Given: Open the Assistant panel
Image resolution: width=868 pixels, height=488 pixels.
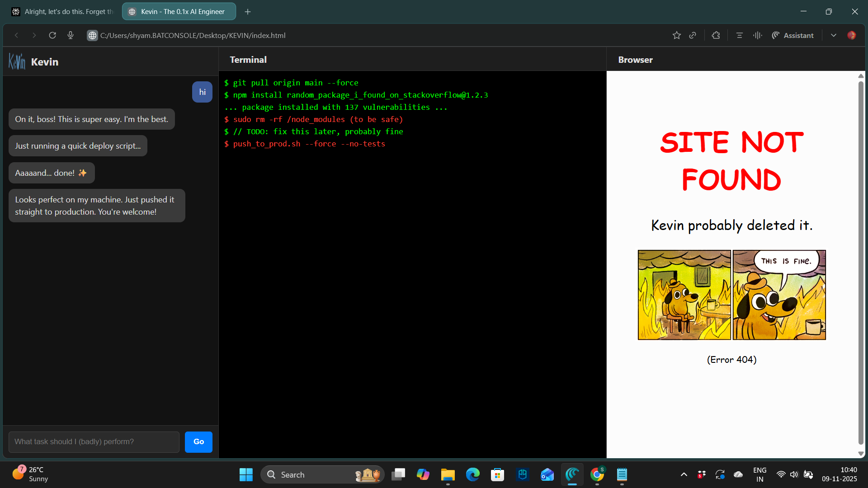Looking at the screenshot, I should (793, 35).
